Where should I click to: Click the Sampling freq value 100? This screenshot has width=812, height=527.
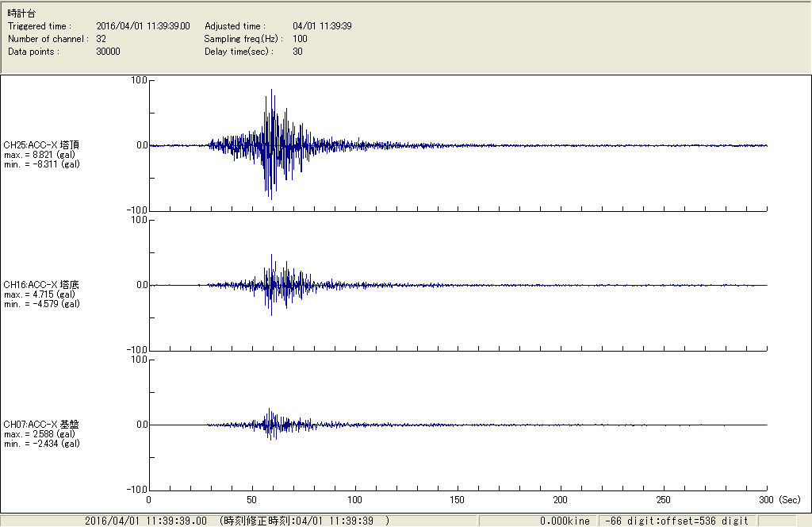tap(300, 39)
